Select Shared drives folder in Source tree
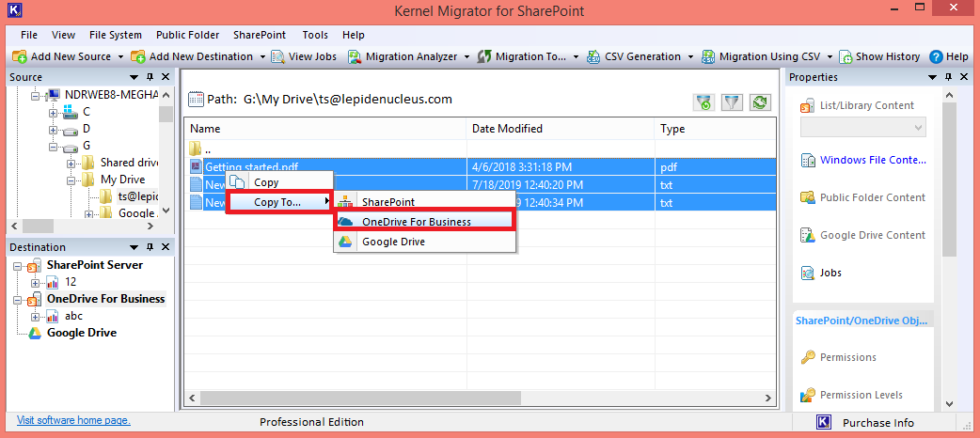 click(130, 163)
